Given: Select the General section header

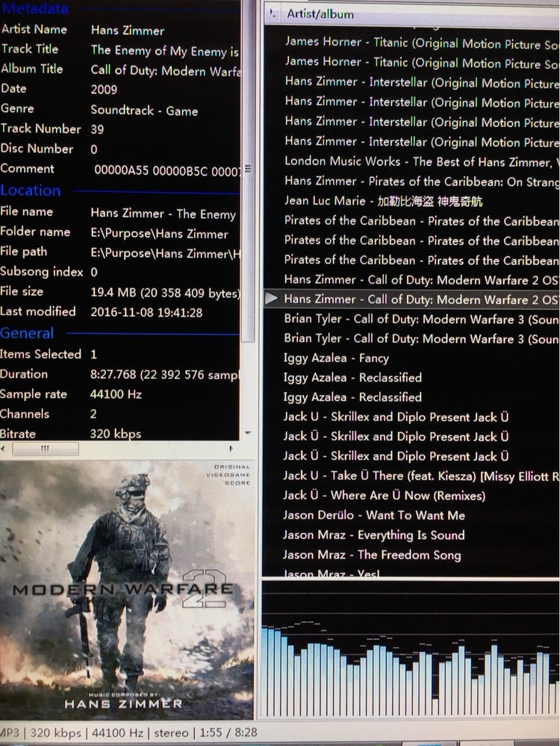Looking at the screenshot, I should tap(27, 333).
